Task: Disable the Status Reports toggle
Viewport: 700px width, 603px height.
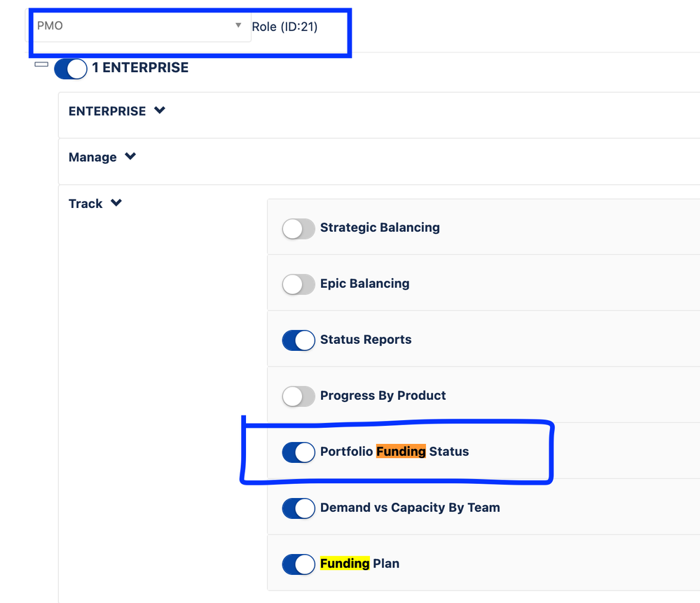Action: click(298, 340)
